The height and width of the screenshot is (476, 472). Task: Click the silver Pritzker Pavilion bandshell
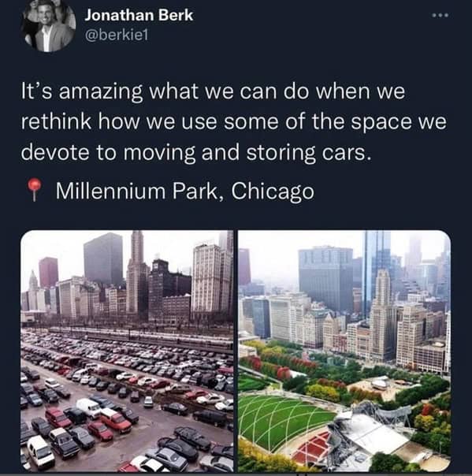pyautogui.click(x=370, y=431)
